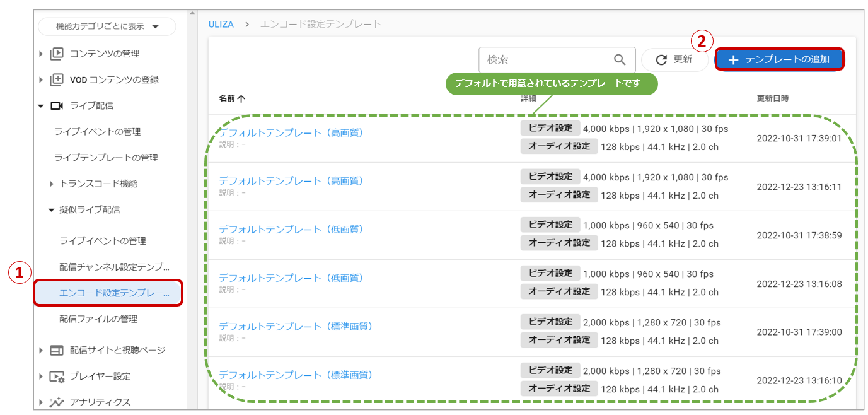Click the コンテンツの管理 play icon
Screen dimensions: 868x415
click(x=57, y=54)
